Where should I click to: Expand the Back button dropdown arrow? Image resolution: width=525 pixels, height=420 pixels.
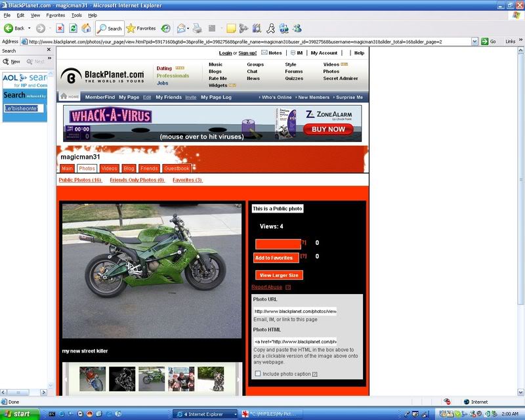(29, 29)
